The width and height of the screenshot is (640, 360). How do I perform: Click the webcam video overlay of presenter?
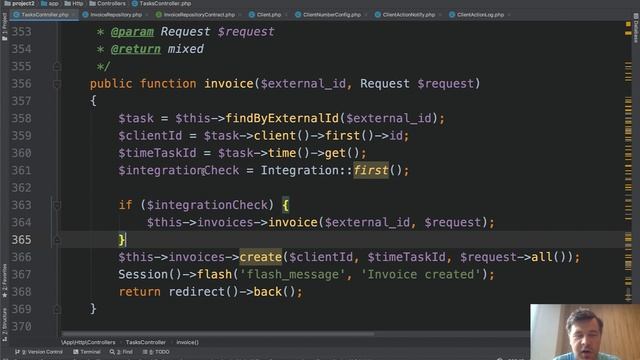tap(585, 332)
